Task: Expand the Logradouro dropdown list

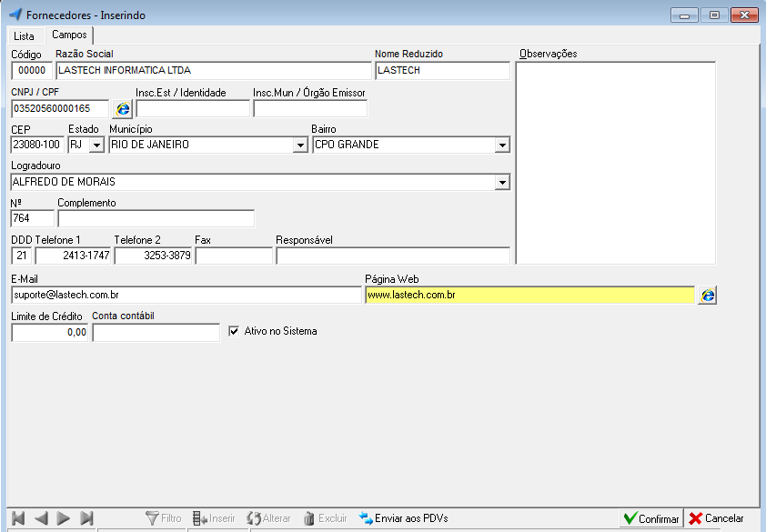Action: [x=502, y=182]
